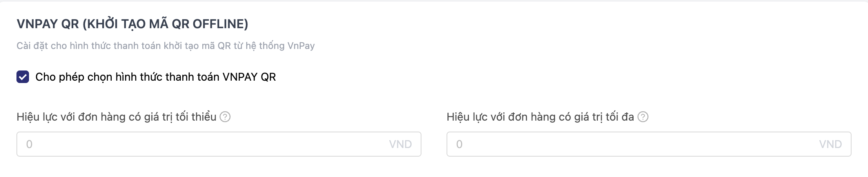Click the help icon beside maximum order value
Screen dimensions: 868x177
click(x=643, y=117)
